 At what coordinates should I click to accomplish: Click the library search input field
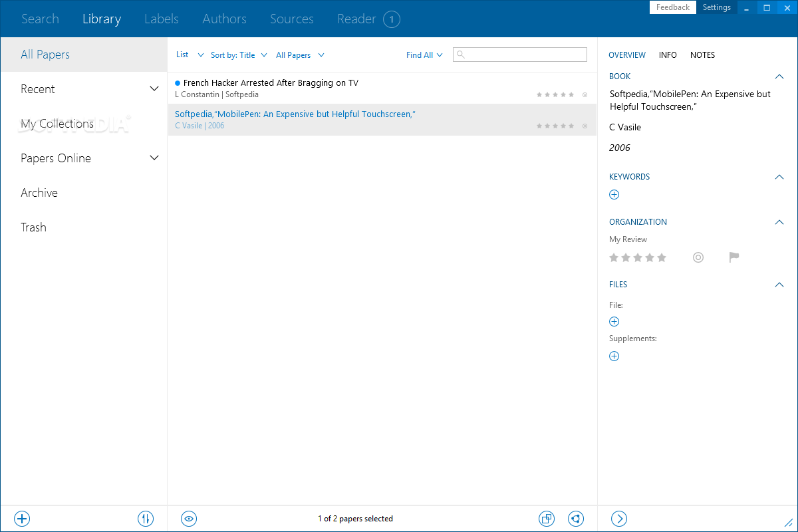tap(520, 55)
